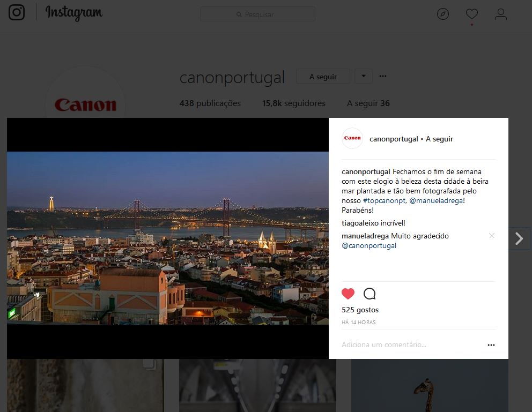Open profile options three-dot menu

click(x=383, y=76)
